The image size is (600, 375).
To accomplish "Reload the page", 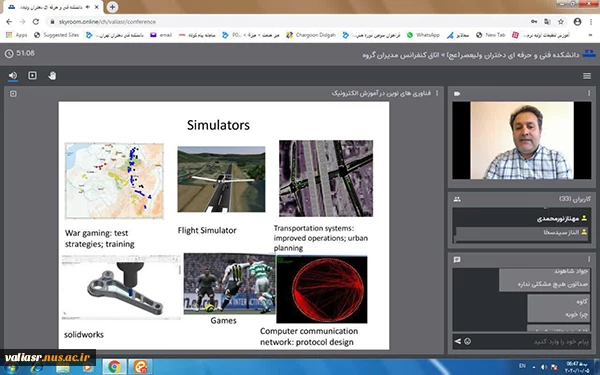I will click(36, 22).
